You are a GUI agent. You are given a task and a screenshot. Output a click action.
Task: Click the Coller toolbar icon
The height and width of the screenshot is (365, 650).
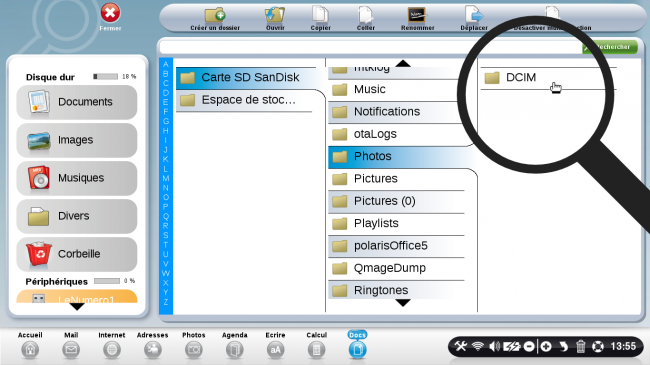pyautogui.click(x=366, y=15)
